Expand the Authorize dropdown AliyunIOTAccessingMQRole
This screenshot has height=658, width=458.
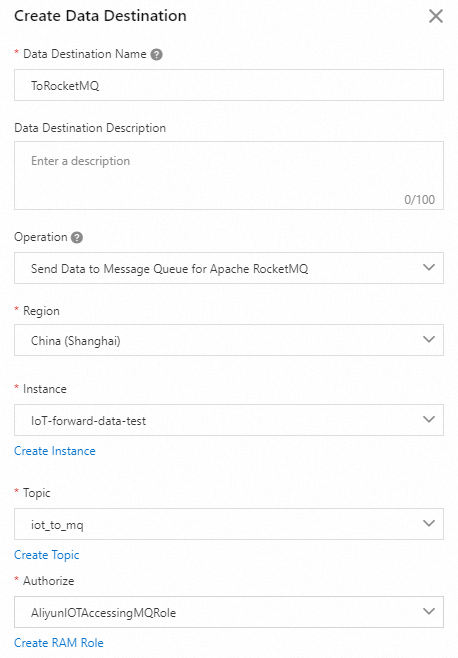(229, 612)
